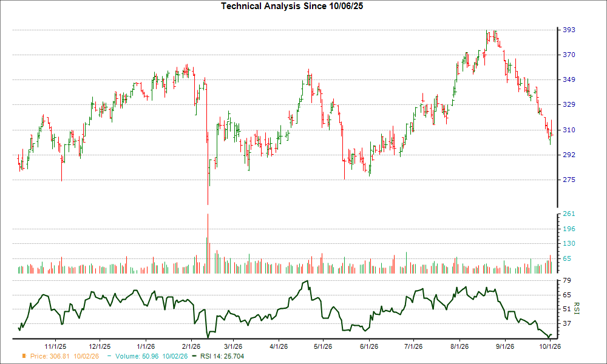Viewport: 607px width, 364px height.
Task: Click the 130 volume axis label
Action: tap(569, 244)
